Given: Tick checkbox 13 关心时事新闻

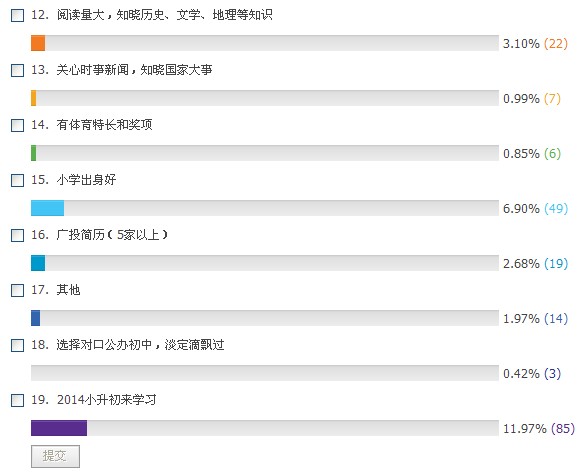Looking at the screenshot, I should click(17, 70).
